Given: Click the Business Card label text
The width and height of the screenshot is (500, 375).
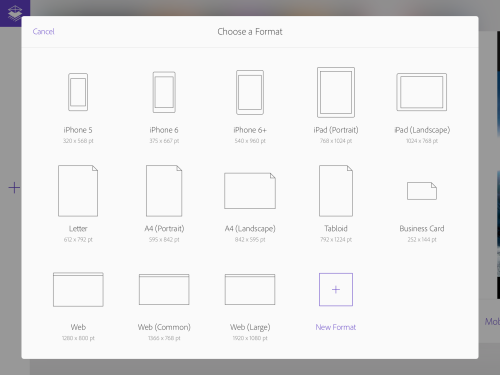Looking at the screenshot, I should click(422, 228).
